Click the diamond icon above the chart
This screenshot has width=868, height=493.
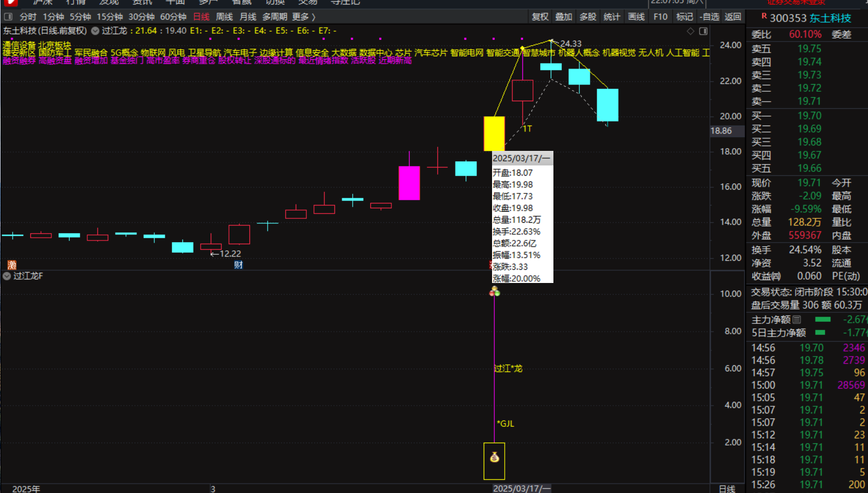[x=690, y=31]
